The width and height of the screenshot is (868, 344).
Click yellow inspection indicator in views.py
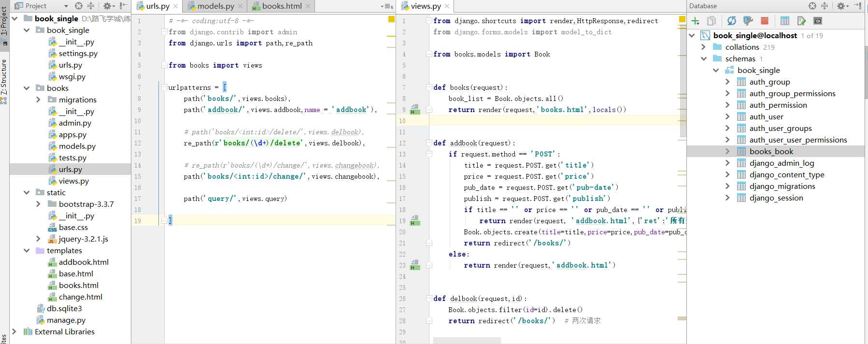682,19
